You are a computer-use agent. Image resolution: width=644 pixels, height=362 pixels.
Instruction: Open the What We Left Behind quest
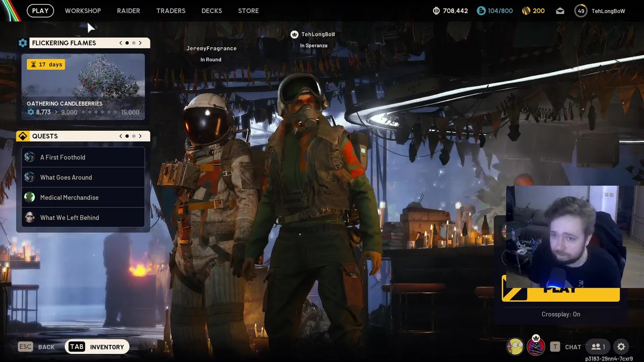83,218
